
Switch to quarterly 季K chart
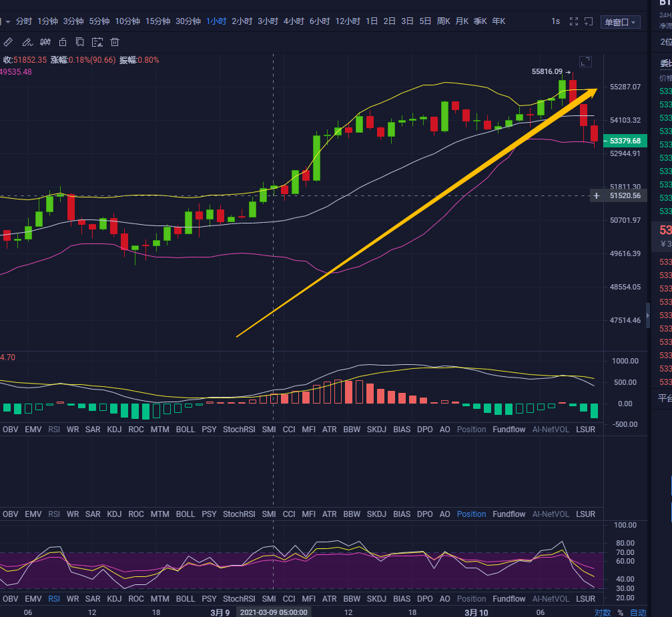[480, 21]
